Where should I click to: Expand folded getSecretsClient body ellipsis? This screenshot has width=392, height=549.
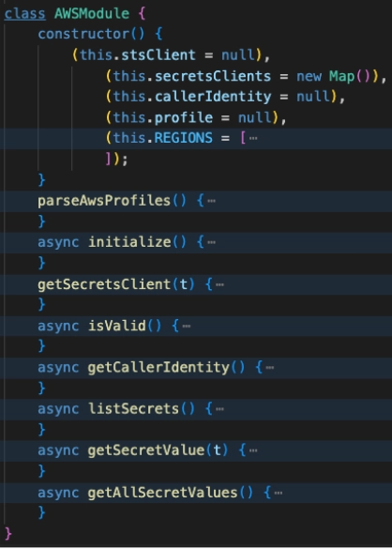click(219, 284)
